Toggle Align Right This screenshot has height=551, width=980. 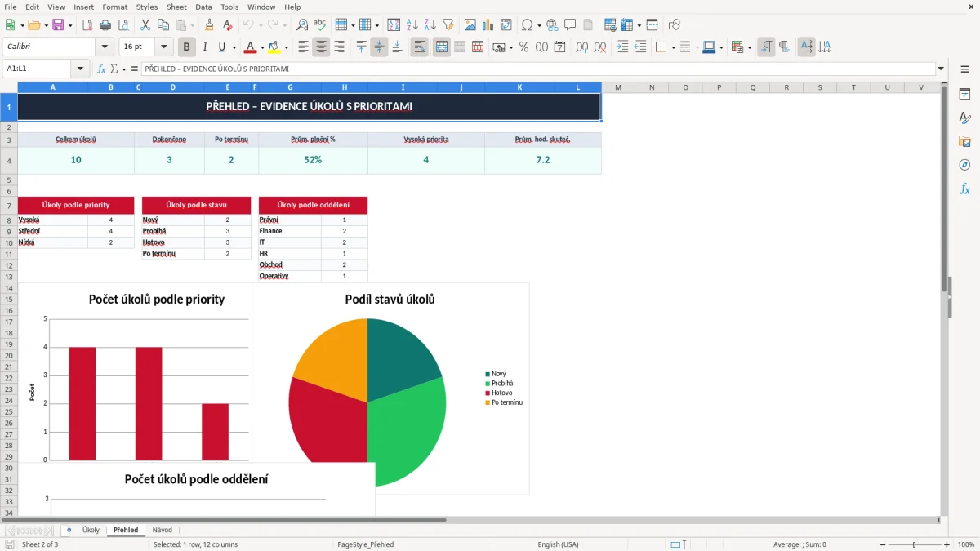(x=339, y=47)
